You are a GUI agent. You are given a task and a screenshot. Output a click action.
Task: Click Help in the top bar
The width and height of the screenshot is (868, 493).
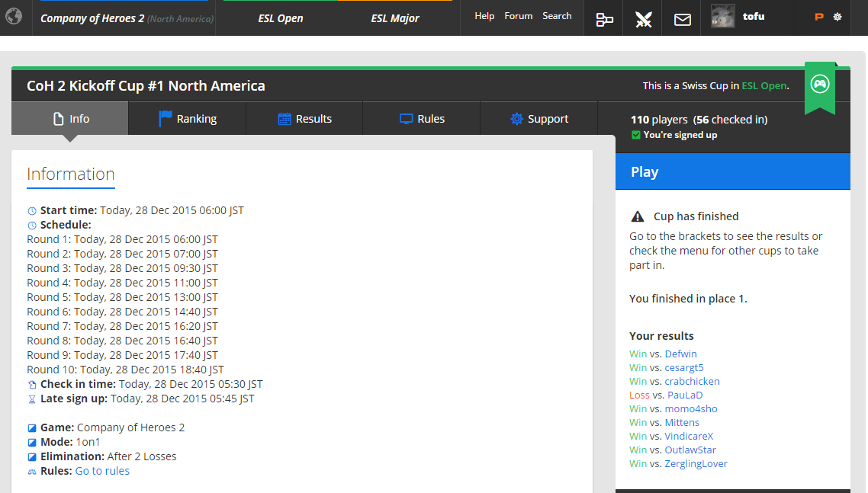(x=484, y=16)
